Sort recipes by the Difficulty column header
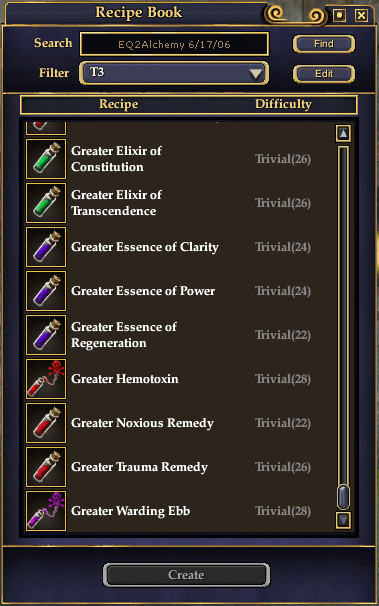This screenshot has width=379, height=606. point(283,104)
